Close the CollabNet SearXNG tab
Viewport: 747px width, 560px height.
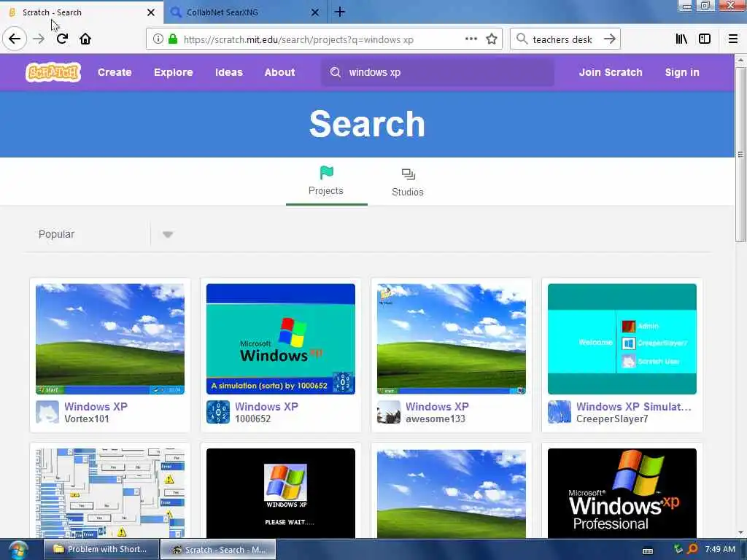(x=315, y=12)
